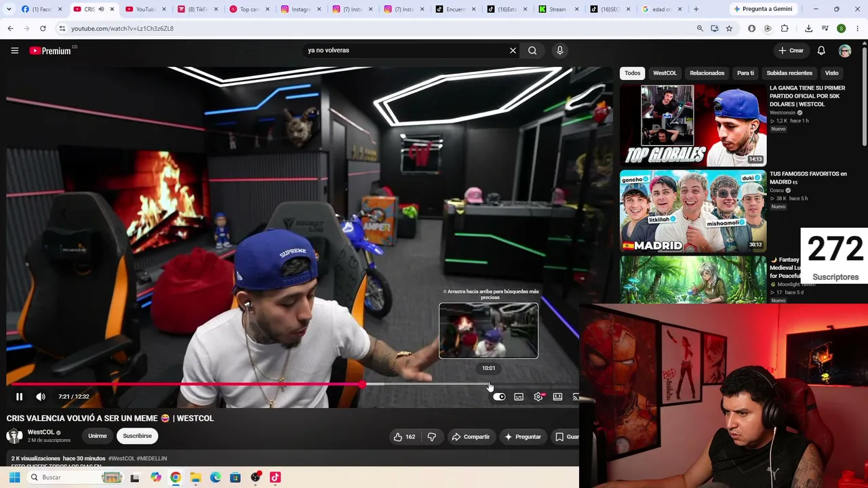Screen dimensions: 868x488
Task: Open the browser zoom magnifier icon
Action: click(700, 28)
